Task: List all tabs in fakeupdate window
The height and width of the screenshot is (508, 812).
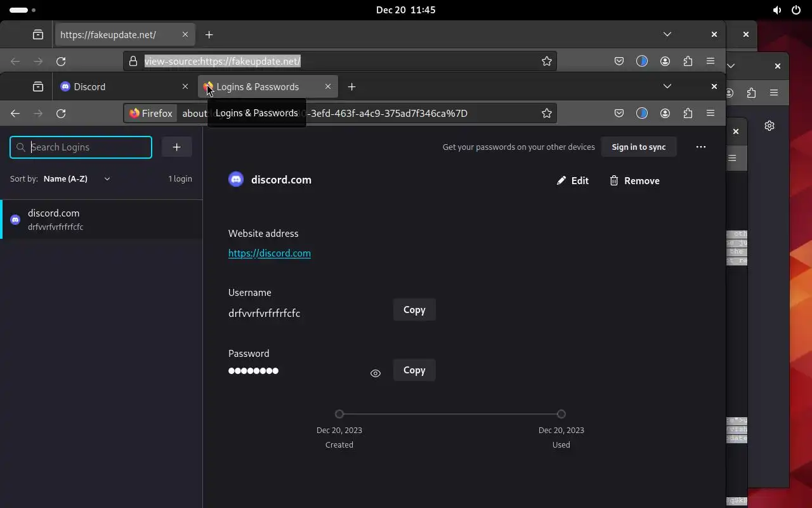Action: point(667,34)
